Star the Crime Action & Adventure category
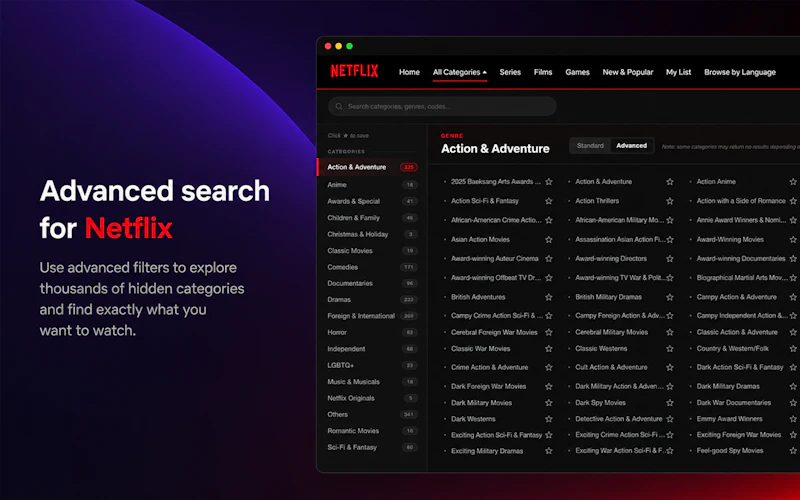 (x=548, y=367)
